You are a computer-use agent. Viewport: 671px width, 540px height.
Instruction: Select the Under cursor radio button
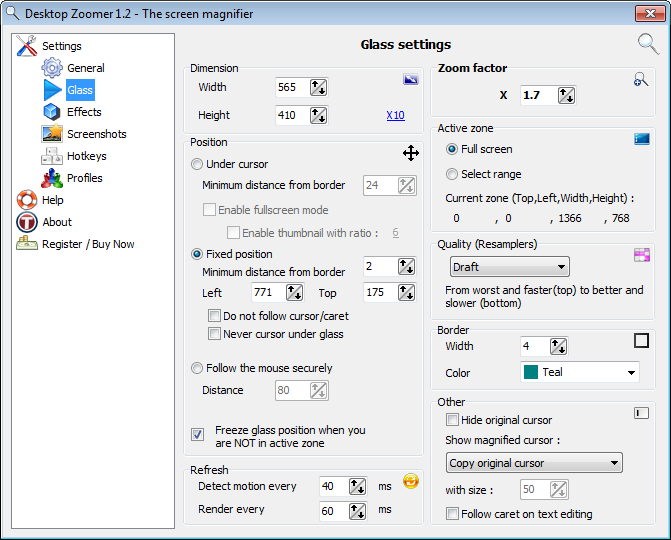pyautogui.click(x=197, y=164)
